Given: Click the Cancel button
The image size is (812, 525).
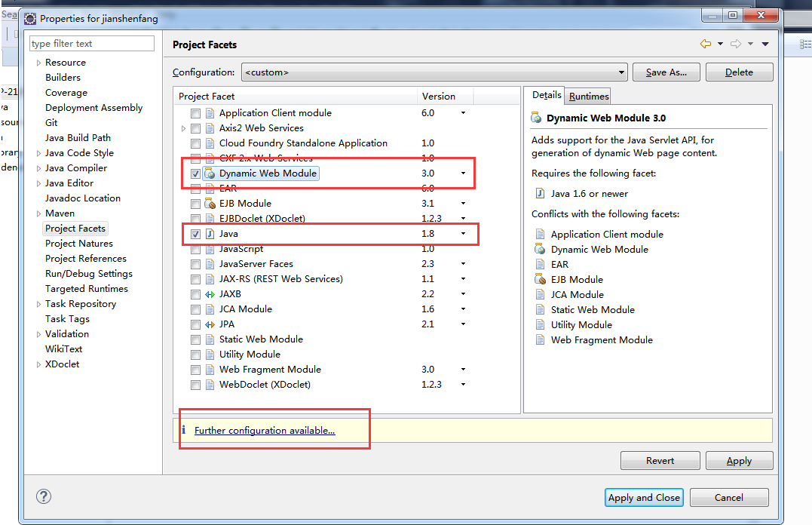Looking at the screenshot, I should (x=728, y=498).
